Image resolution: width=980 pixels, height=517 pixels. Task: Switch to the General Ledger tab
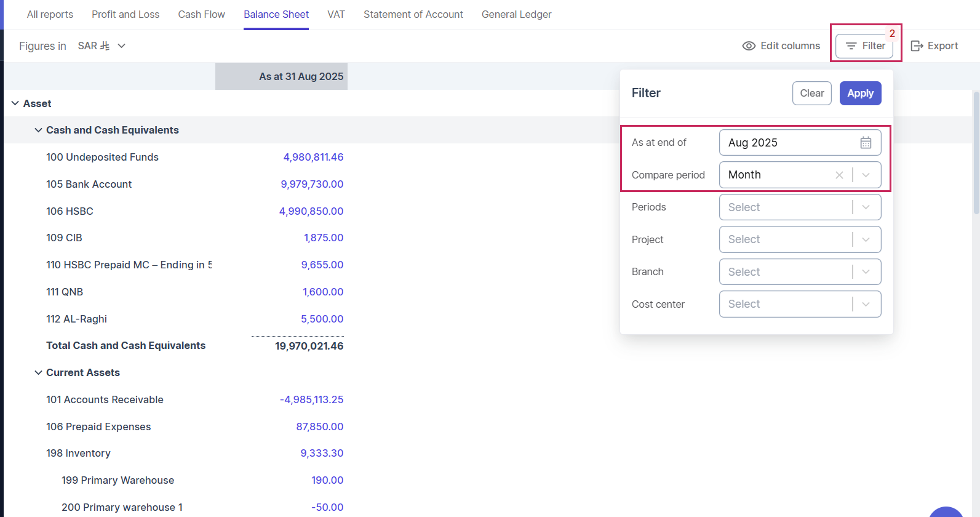point(516,14)
